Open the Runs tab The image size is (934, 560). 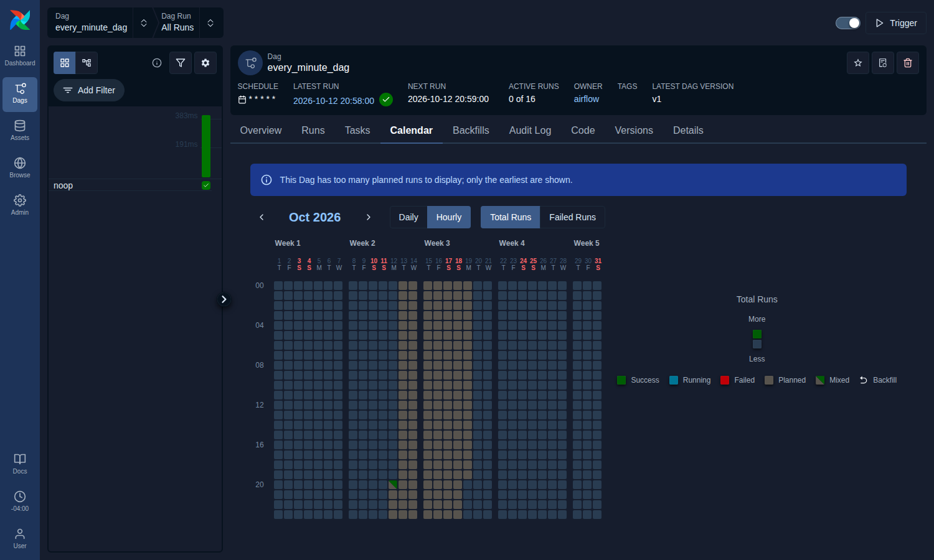(313, 130)
